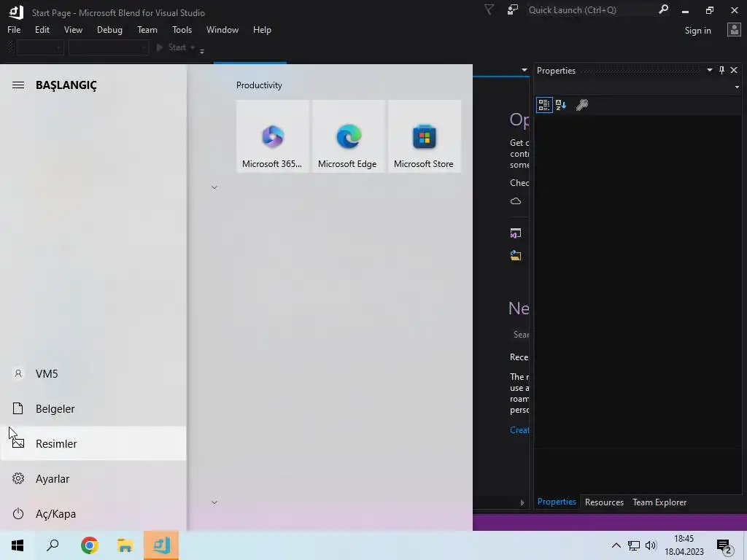This screenshot has width=747, height=560.
Task: Expand the Properties object selector dropdown
Action: click(x=737, y=87)
